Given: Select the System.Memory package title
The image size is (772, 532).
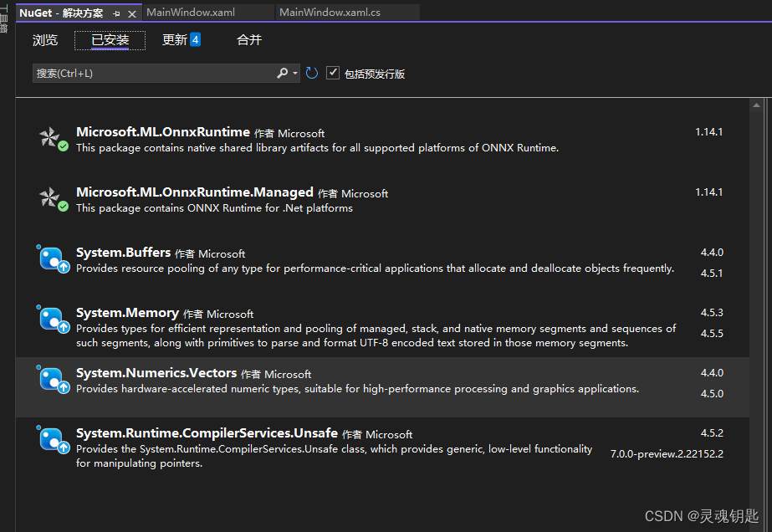Looking at the screenshot, I should tap(127, 313).
